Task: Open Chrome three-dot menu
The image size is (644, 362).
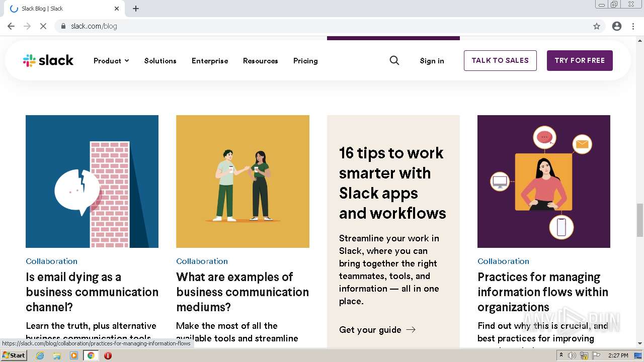Action: pos(633,26)
